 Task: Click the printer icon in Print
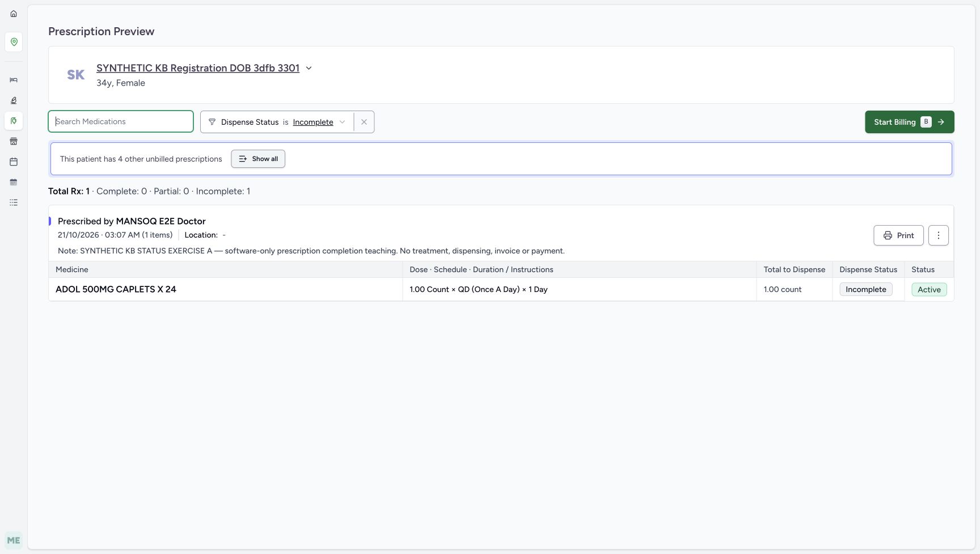tap(888, 235)
